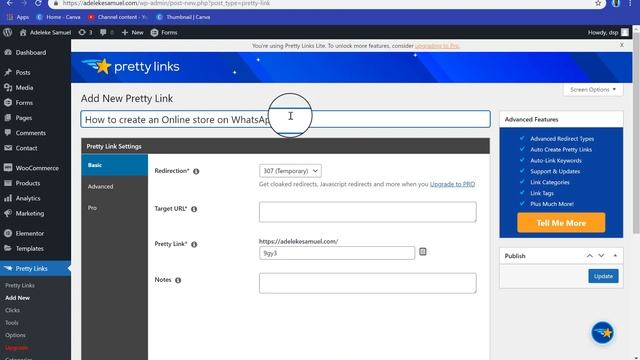
Task: Click the Redirection info icon
Action: point(196,171)
